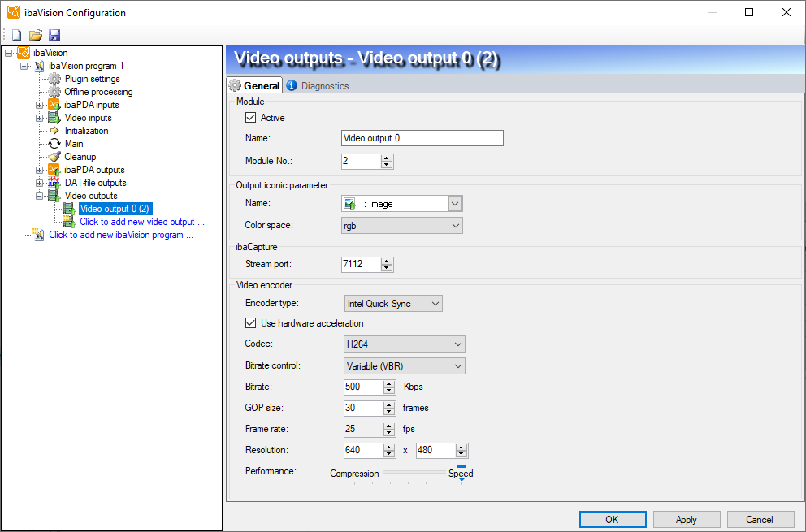Toggle Use hardware acceleration checkbox
The height and width of the screenshot is (532, 806).
[251, 322]
